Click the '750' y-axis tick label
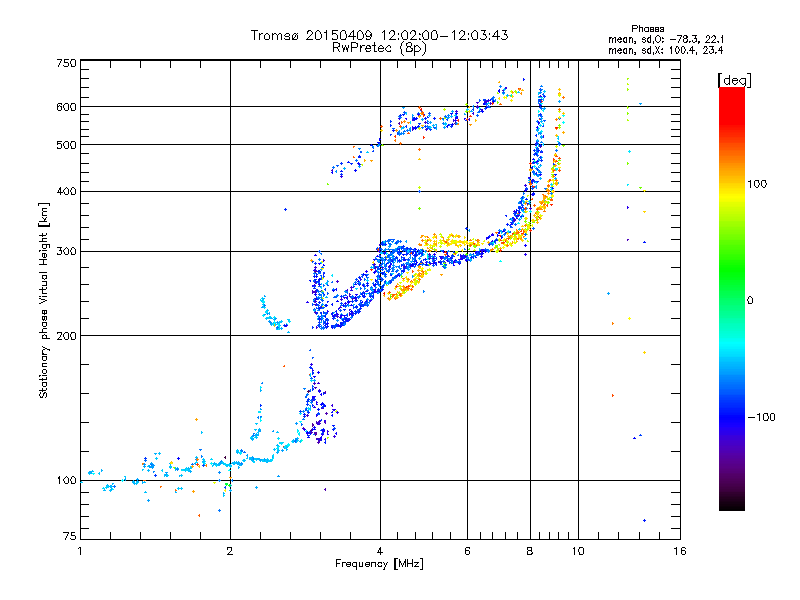Image resolution: width=800 pixels, height=600 pixels. tap(67, 63)
